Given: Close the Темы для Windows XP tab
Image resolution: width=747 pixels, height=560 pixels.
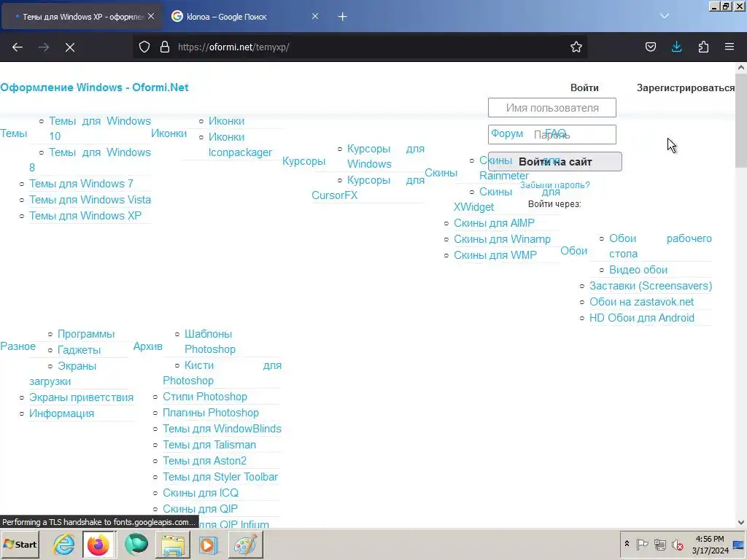Looking at the screenshot, I should (x=151, y=16).
